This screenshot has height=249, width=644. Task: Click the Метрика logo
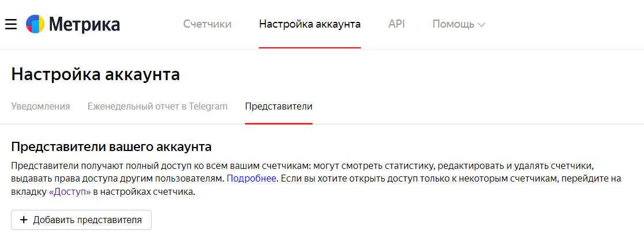pos(73,24)
